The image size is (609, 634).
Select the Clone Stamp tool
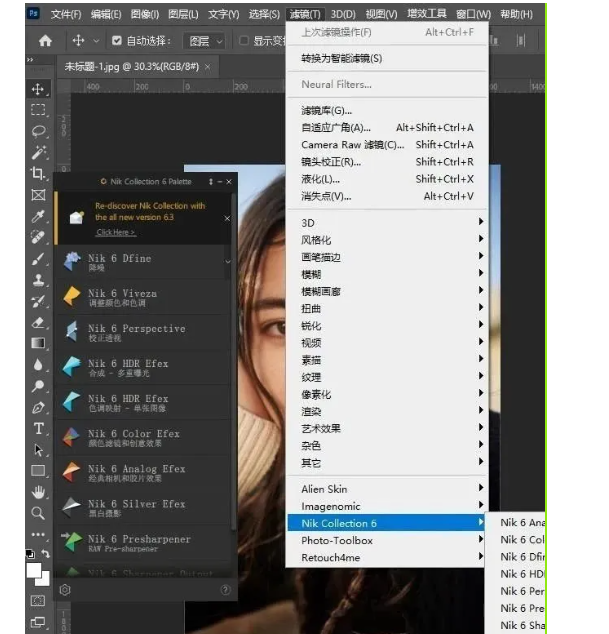(x=38, y=280)
